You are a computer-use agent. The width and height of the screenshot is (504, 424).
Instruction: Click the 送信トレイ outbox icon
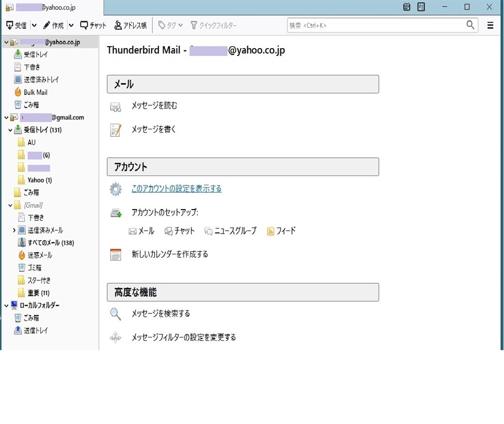tap(18, 330)
